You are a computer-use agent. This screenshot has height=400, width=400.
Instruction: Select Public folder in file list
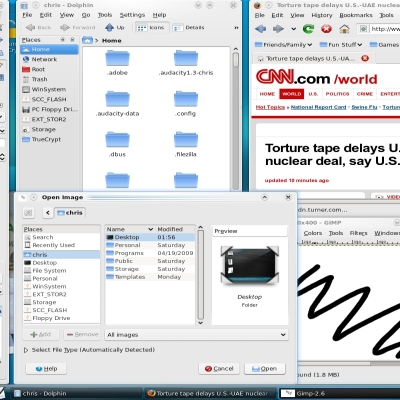[150, 261]
